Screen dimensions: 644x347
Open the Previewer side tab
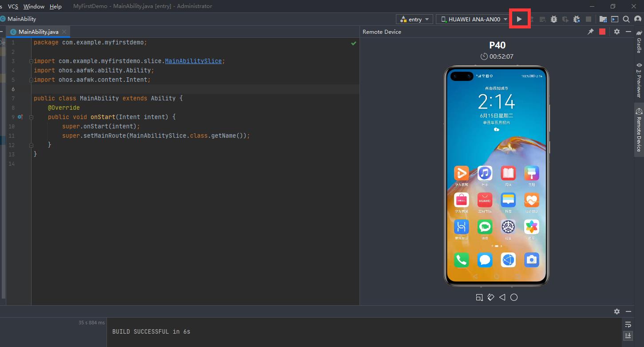[639, 80]
